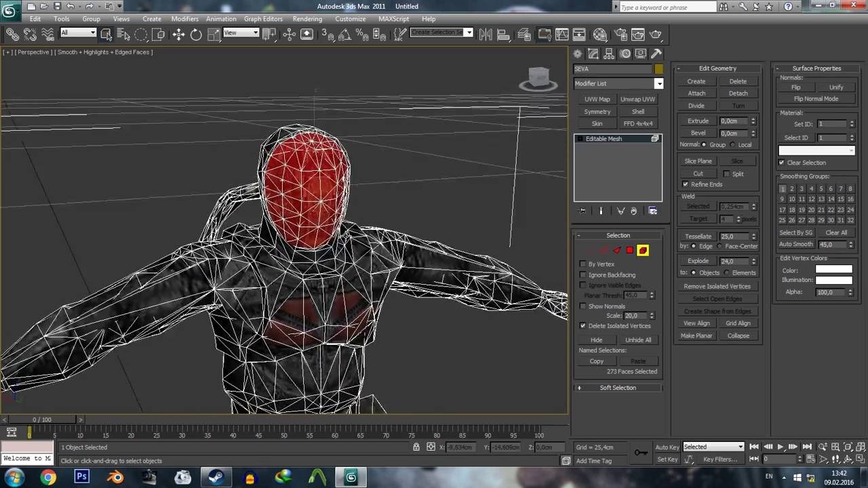Activate Bind to Space Warp tool
Screen dimensions: 868x488
coord(47,34)
